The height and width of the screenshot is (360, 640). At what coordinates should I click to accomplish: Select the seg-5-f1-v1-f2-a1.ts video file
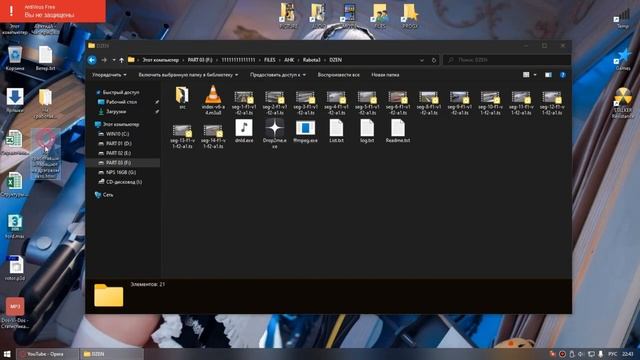(367, 97)
